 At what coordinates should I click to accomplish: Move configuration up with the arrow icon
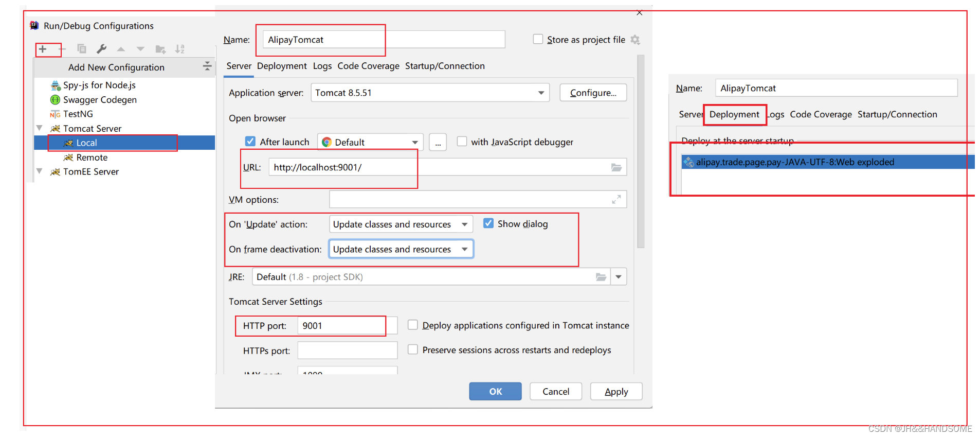(121, 49)
